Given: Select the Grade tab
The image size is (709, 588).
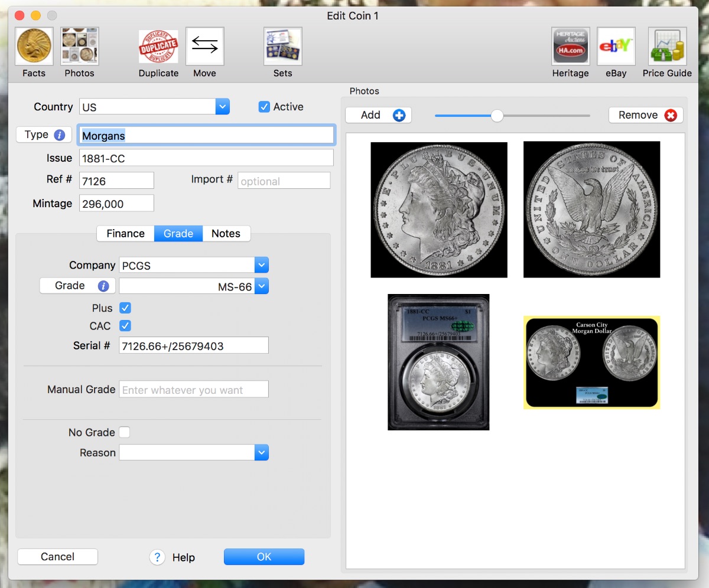Looking at the screenshot, I should click(178, 234).
